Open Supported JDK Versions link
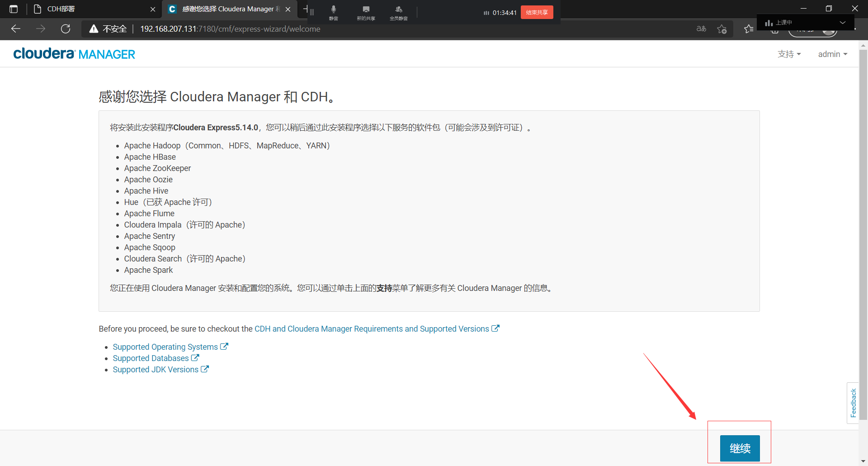 161,370
